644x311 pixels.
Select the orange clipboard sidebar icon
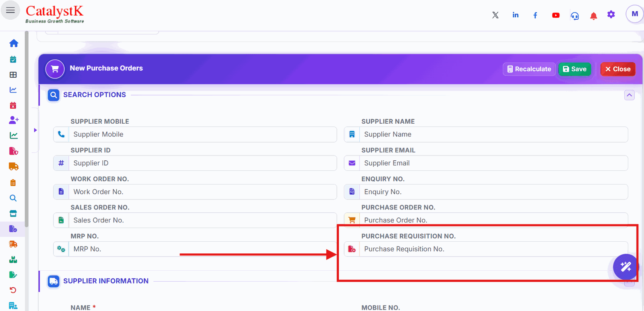tap(13, 182)
